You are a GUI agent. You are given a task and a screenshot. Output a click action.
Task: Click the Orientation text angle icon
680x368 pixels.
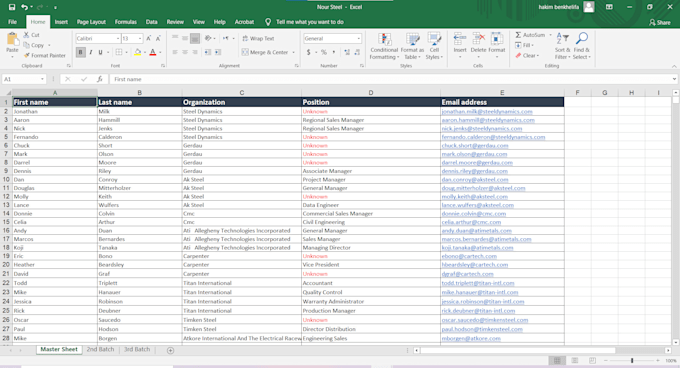(208, 38)
